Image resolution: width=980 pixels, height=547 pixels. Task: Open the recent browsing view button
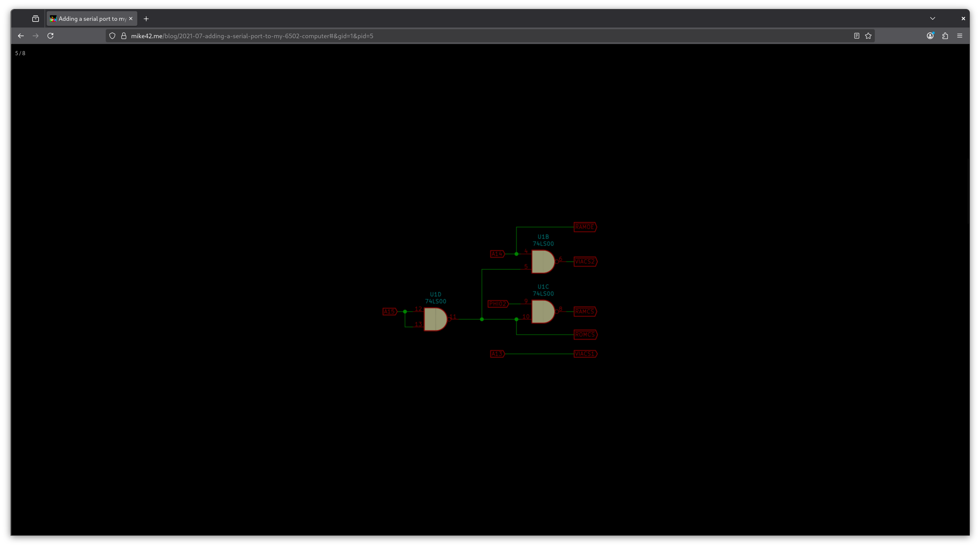[35, 19]
